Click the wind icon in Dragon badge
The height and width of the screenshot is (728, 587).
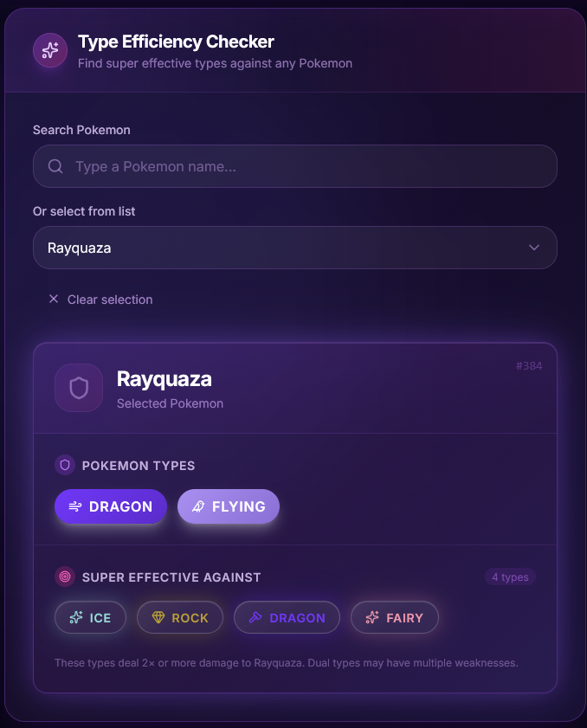[x=75, y=506]
